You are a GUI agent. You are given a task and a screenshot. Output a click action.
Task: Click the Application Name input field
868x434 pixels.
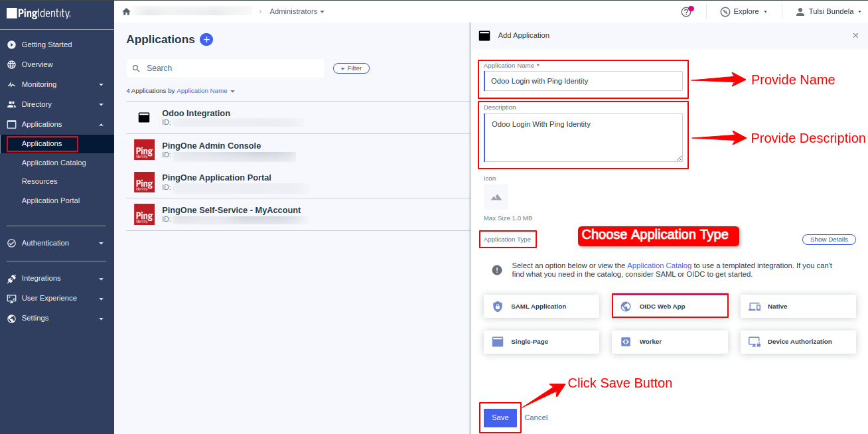pyautogui.click(x=583, y=81)
